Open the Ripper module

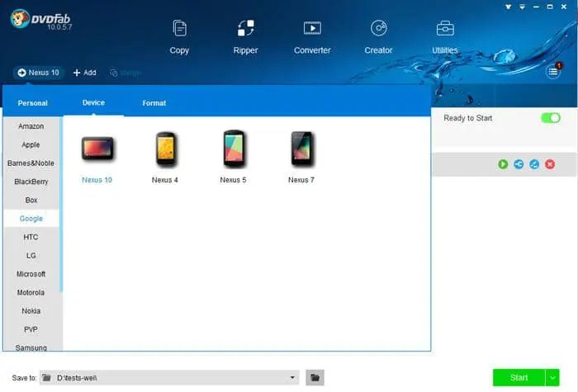click(245, 37)
